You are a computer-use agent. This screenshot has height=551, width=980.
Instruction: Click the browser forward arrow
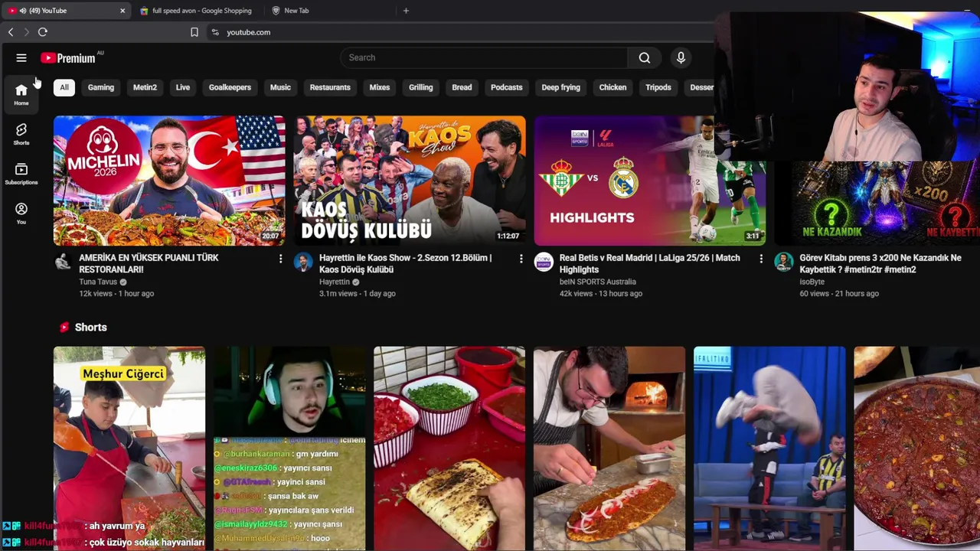[26, 32]
